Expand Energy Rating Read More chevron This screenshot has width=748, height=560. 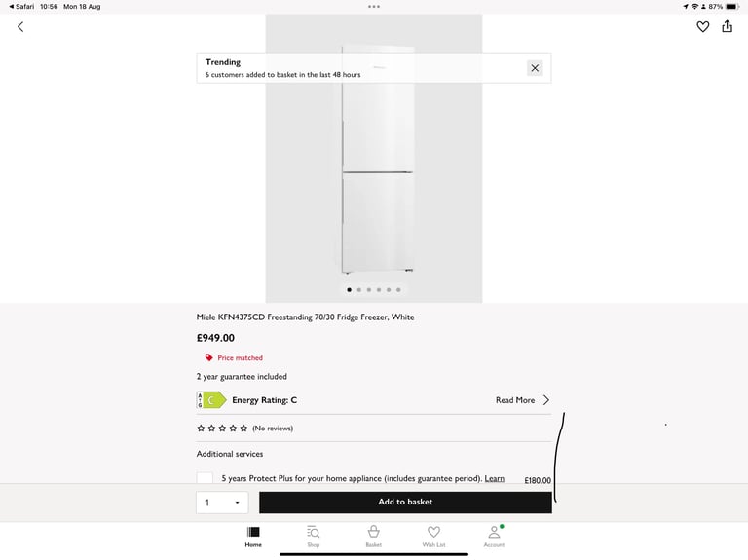coord(546,400)
